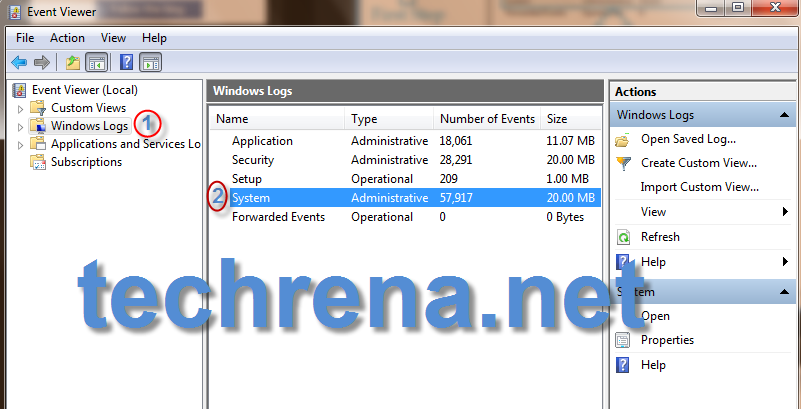Viewport: 801px width, 409px height.
Task: Sort by the Size column header
Action: click(571, 119)
